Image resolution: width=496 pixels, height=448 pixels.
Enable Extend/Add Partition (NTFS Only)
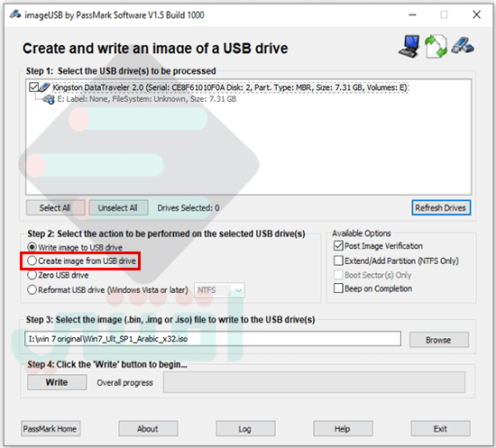(x=338, y=261)
